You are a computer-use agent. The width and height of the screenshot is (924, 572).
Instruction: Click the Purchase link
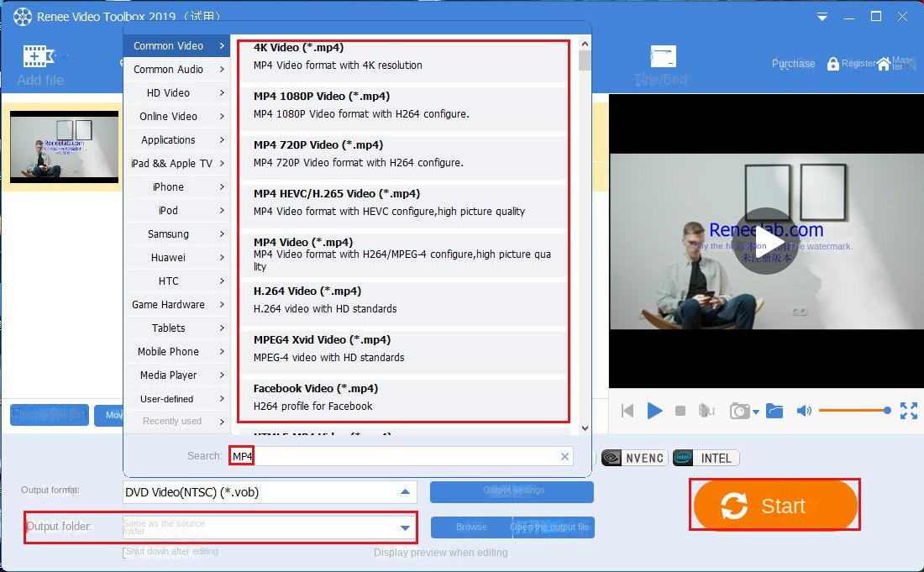(x=793, y=64)
